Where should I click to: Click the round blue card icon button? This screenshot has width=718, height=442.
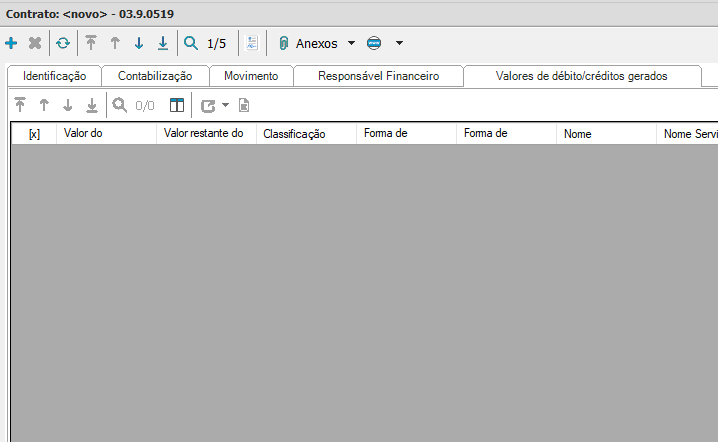[374, 44]
